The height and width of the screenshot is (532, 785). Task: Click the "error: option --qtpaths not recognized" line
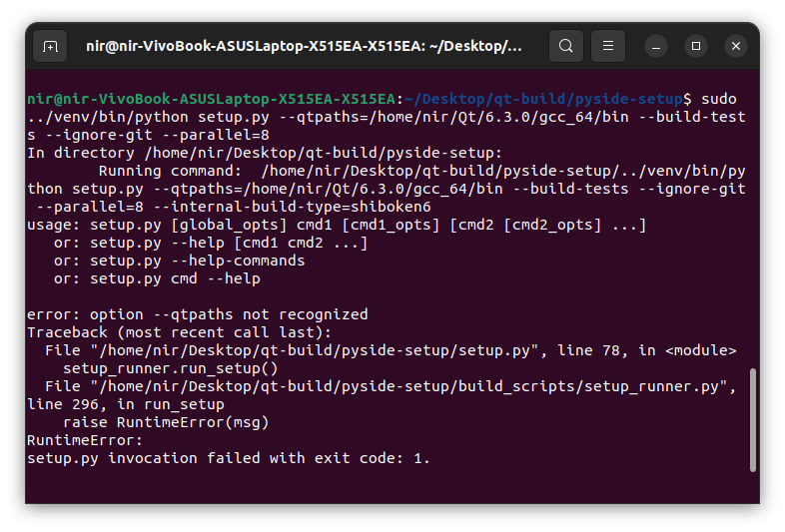(197, 314)
